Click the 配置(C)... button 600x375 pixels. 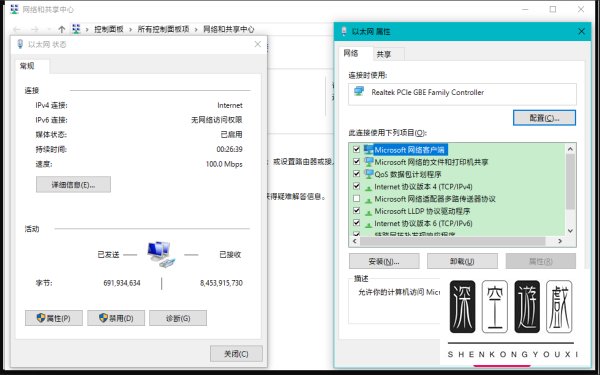click(x=544, y=118)
